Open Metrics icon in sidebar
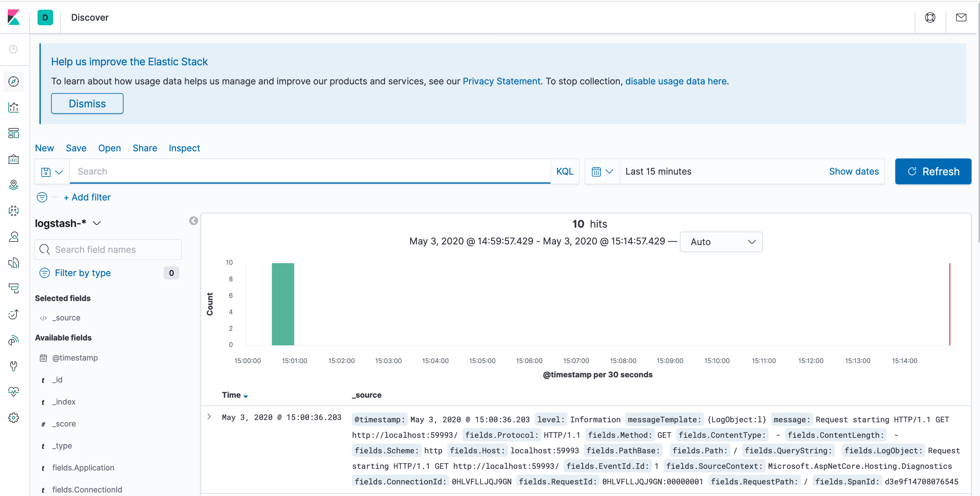The image size is (980, 496). point(14,237)
